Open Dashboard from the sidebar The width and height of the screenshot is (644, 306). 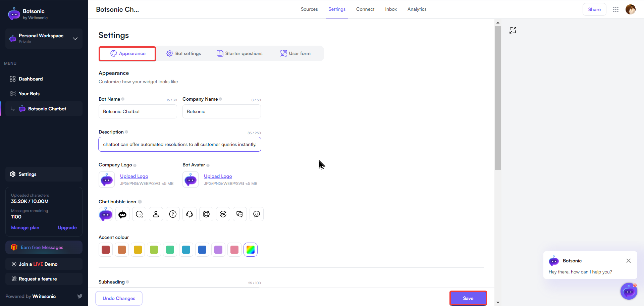pos(30,79)
